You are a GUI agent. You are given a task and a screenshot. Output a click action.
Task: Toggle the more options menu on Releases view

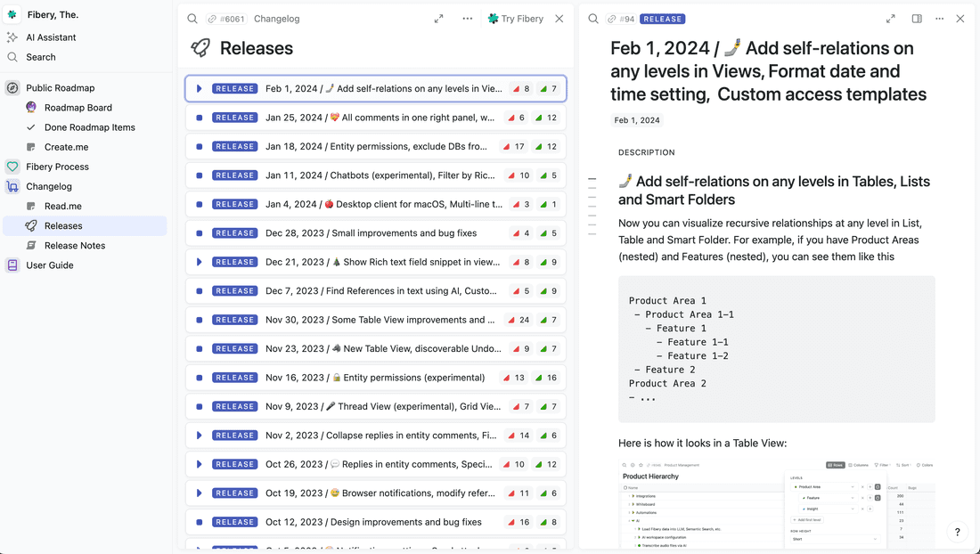(468, 18)
